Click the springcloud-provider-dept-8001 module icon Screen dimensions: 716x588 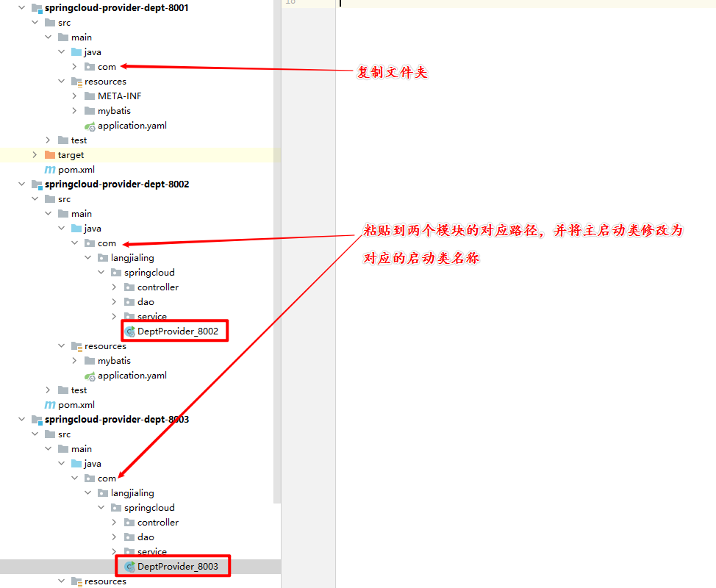click(x=37, y=8)
